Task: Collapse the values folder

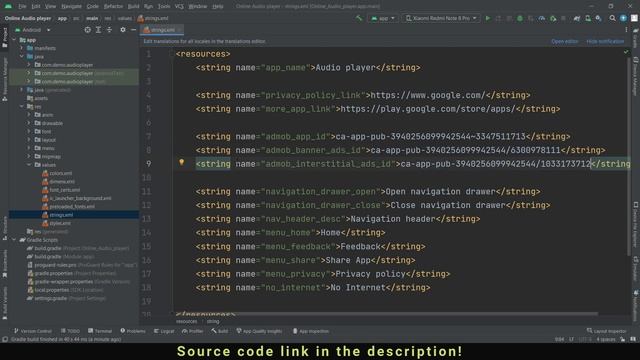Action: point(29,165)
